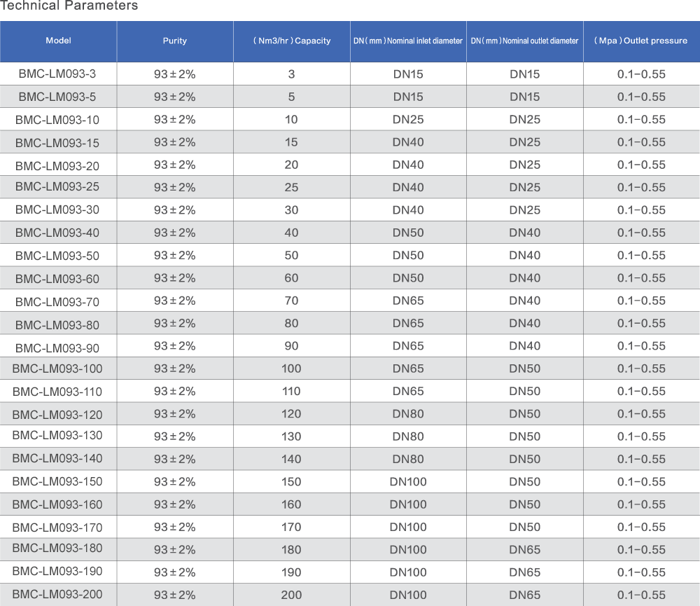Click the capacity value 130
The height and width of the screenshot is (606, 700).
(x=291, y=436)
